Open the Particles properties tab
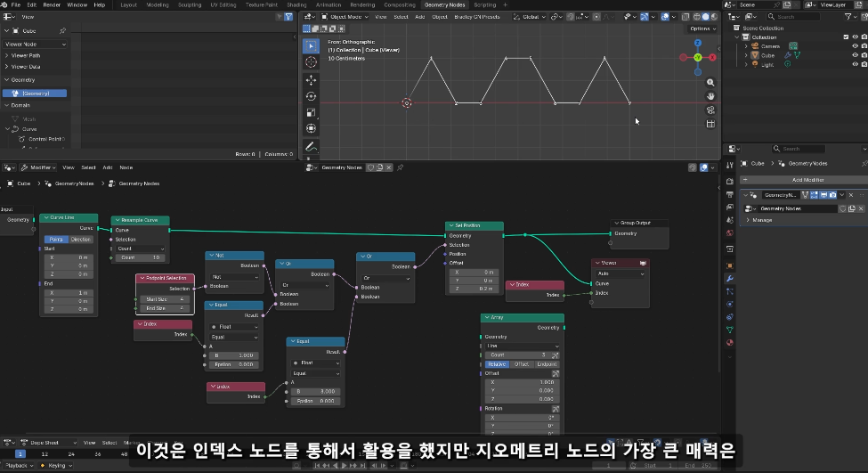The image size is (868, 473). pos(730,291)
